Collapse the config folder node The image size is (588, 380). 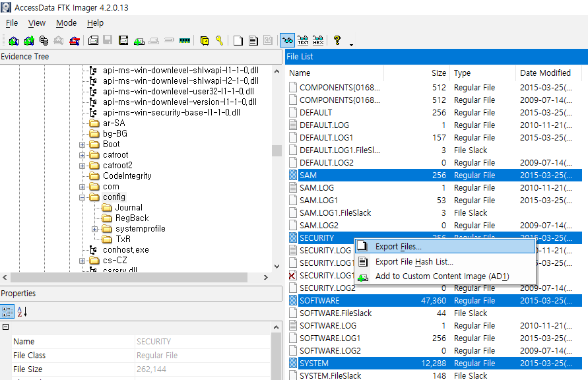click(82, 197)
